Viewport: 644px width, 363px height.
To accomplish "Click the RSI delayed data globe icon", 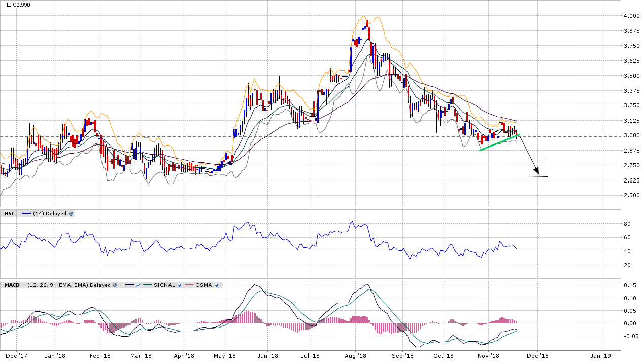I will pyautogui.click(x=71, y=214).
